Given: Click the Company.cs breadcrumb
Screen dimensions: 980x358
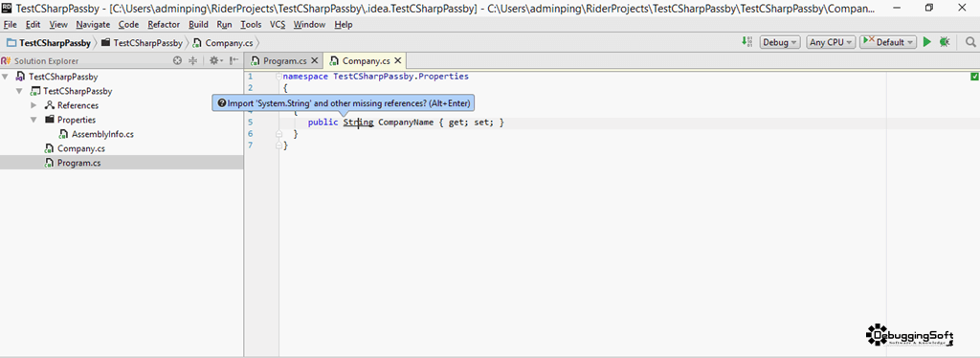Looking at the screenshot, I should click(x=223, y=43).
